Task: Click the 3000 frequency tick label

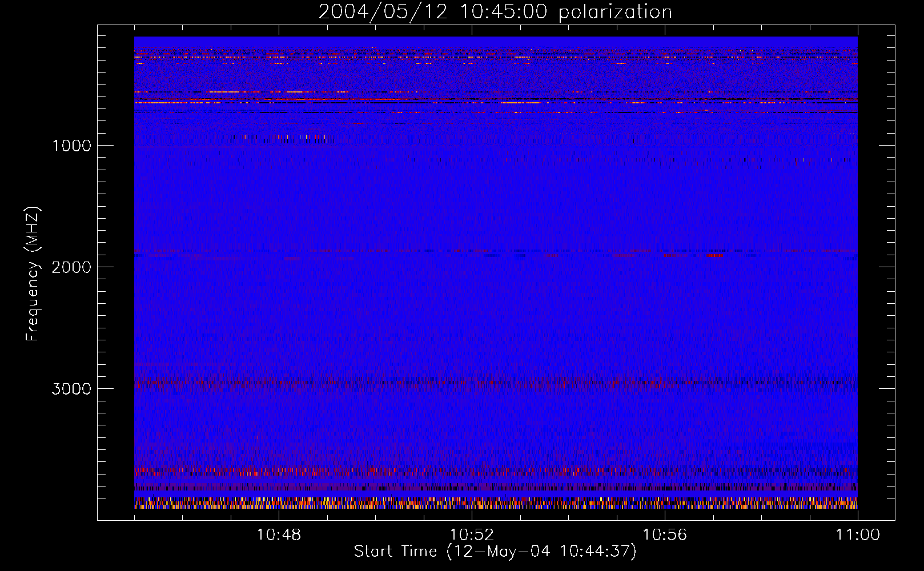Action: 71,389
